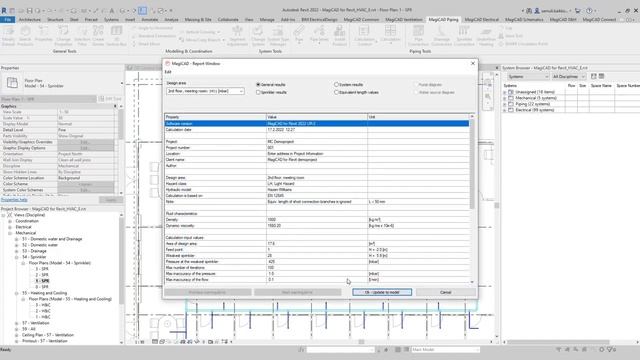Open the Systems dropdown in System Browser
640x360 pixels.
click(x=528, y=76)
